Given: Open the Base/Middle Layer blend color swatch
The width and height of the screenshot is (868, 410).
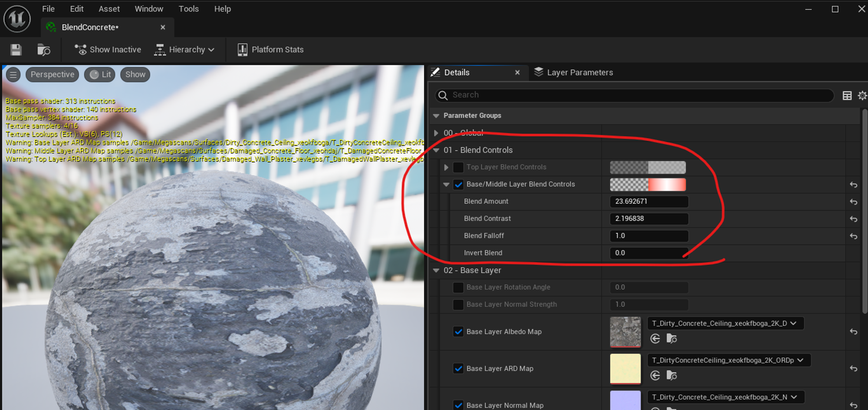Looking at the screenshot, I should (x=648, y=185).
